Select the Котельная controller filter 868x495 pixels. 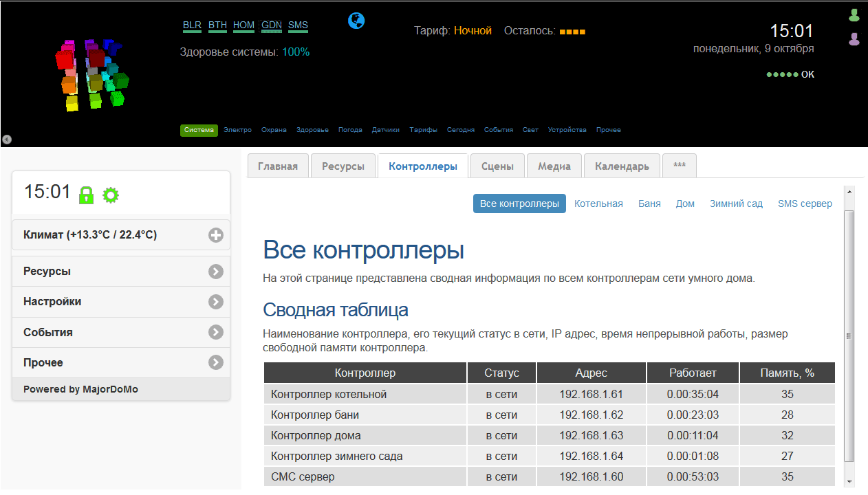coord(598,203)
